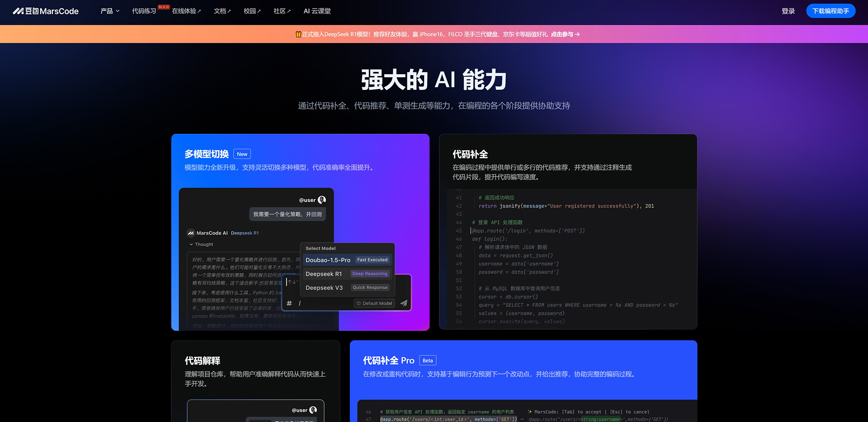The height and width of the screenshot is (422, 868).
Task: Click the Deep Reasoning tag
Action: (x=369, y=274)
